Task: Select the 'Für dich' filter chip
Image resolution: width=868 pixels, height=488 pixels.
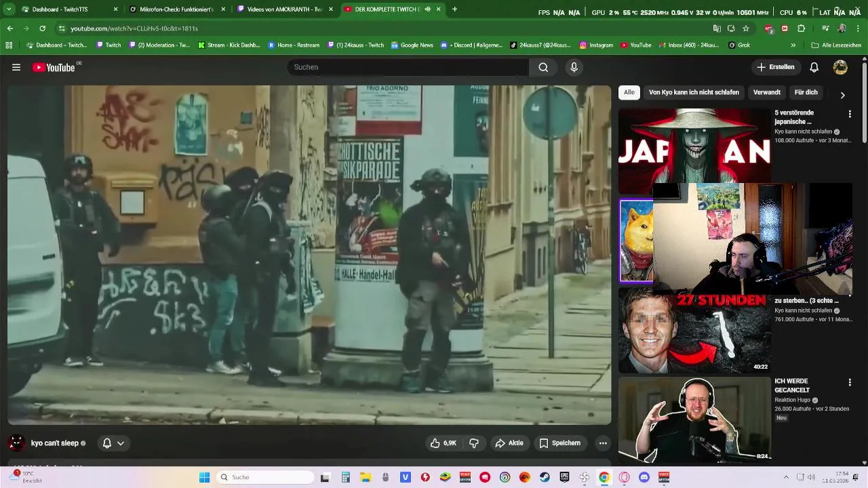Action: [806, 92]
